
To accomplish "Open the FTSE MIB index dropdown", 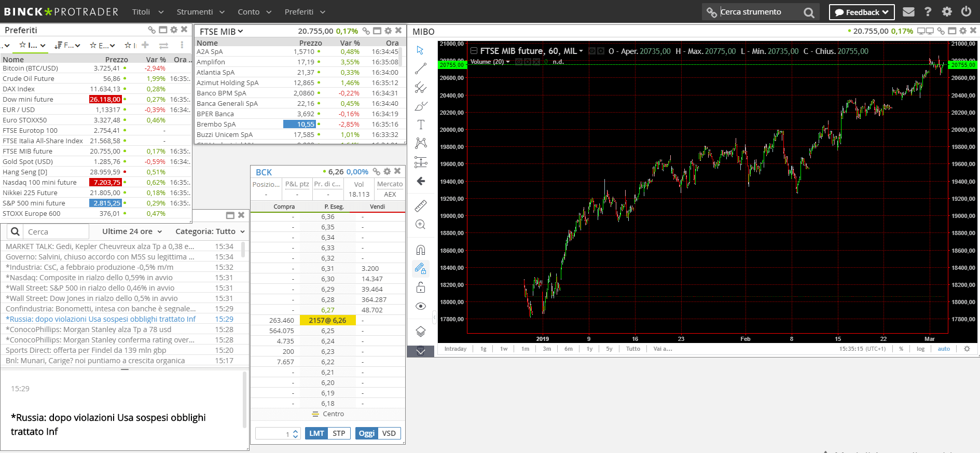I will pos(222,32).
